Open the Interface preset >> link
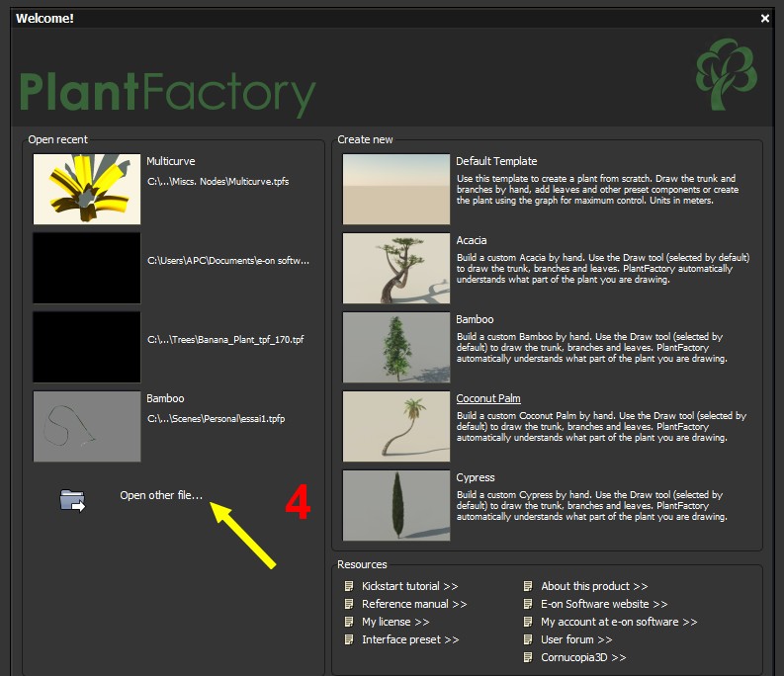 point(410,639)
